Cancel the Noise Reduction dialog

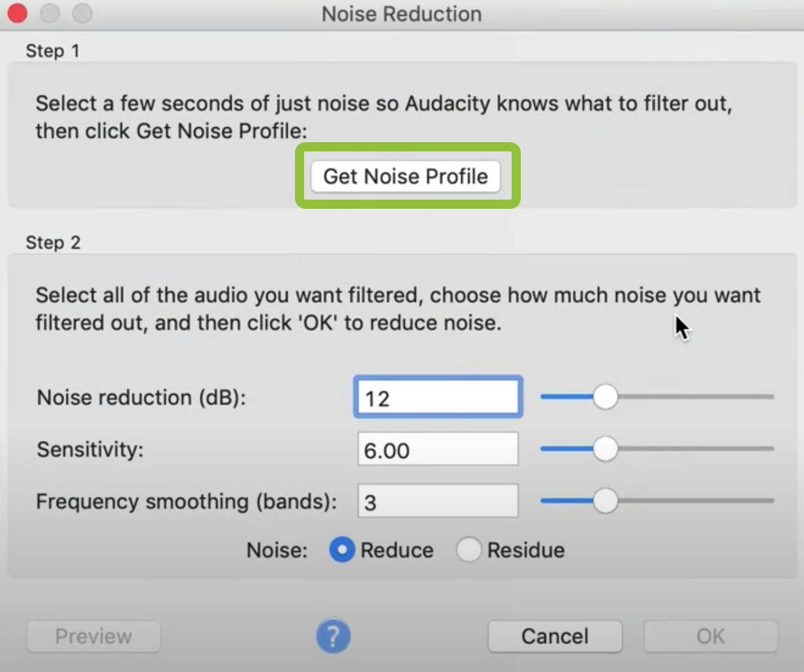(x=554, y=635)
